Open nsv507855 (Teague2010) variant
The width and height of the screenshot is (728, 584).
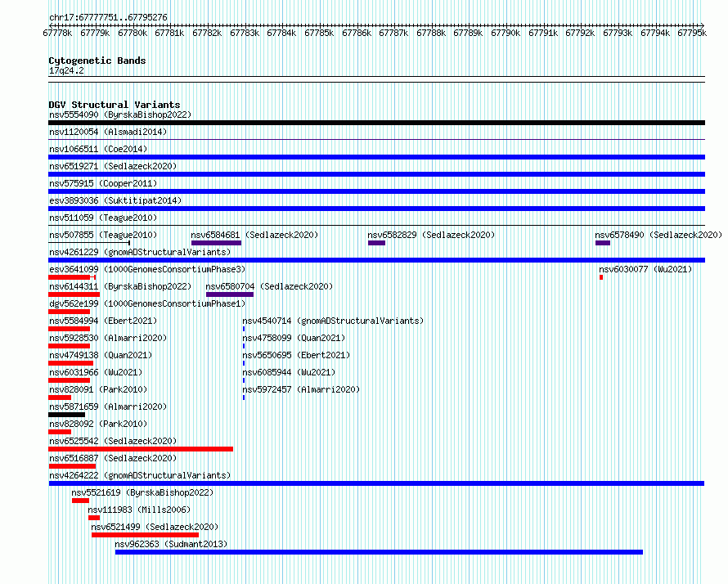pyautogui.click(x=103, y=235)
